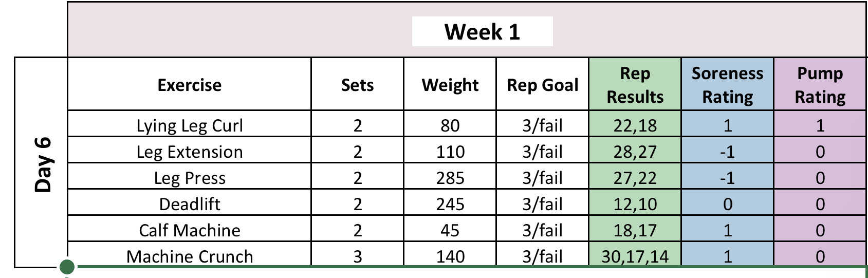Select the Leg Extension exercise cell

(x=189, y=152)
